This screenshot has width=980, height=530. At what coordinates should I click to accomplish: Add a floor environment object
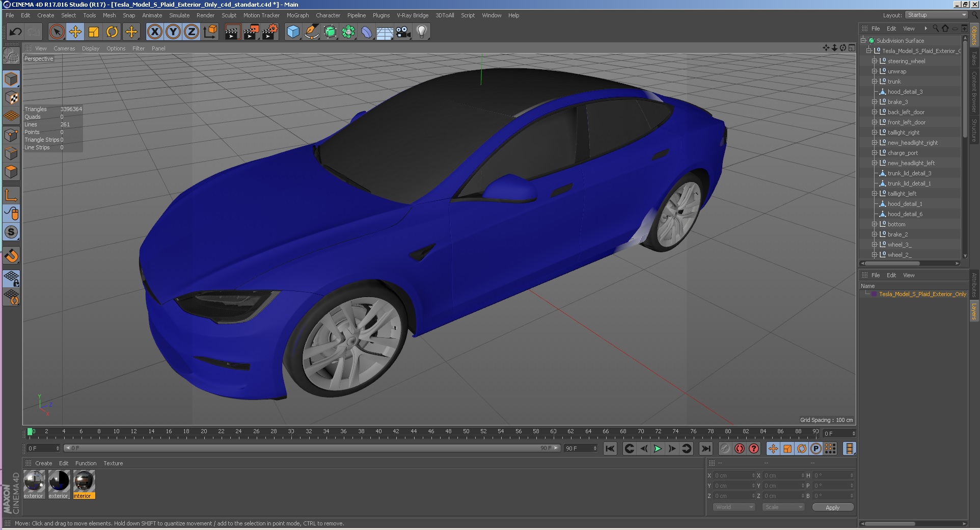[x=385, y=32]
